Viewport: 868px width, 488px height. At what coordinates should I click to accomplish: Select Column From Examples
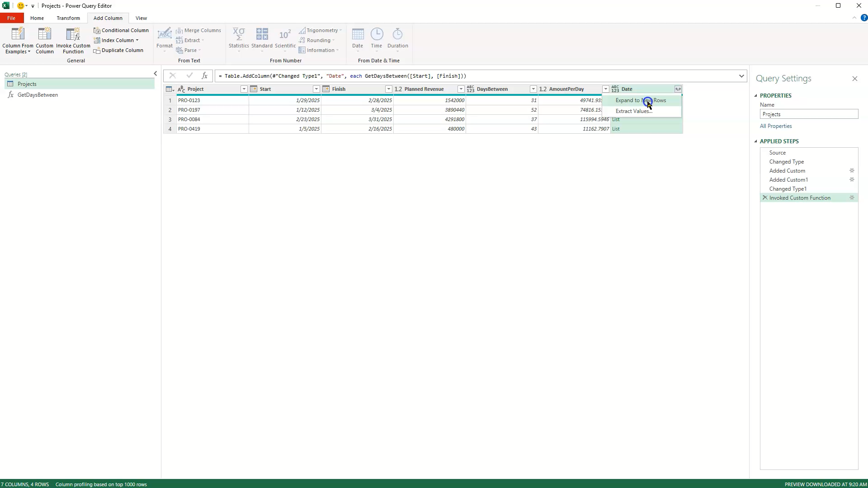tap(18, 40)
